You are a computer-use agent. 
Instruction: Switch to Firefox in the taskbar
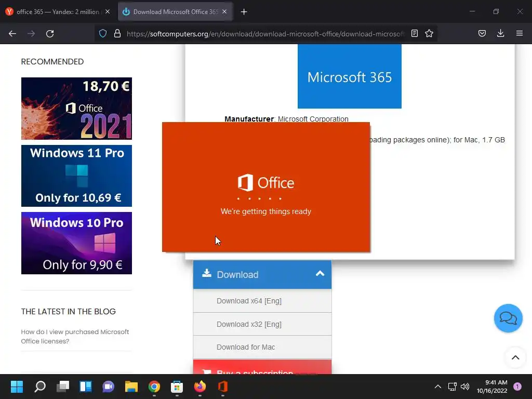click(x=200, y=387)
